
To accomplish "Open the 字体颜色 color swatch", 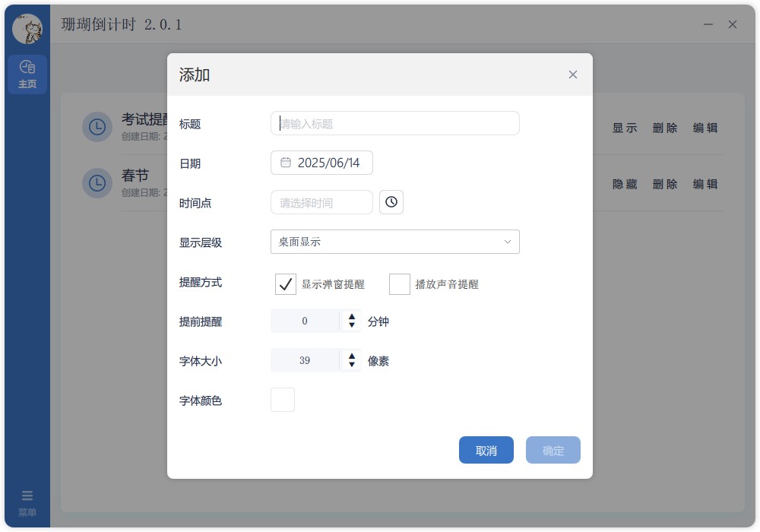I will tap(282, 400).
